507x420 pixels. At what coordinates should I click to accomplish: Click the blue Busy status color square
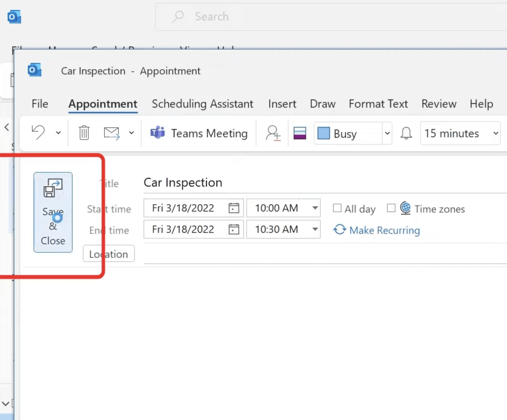(x=324, y=133)
